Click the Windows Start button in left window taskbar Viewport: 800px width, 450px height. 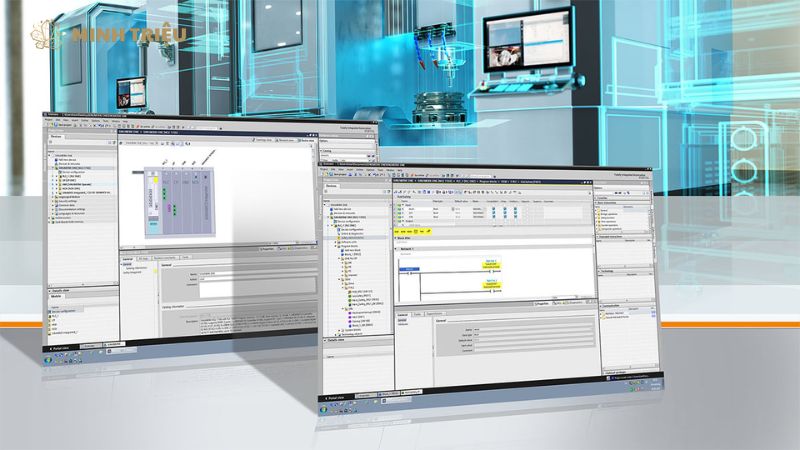(50, 358)
